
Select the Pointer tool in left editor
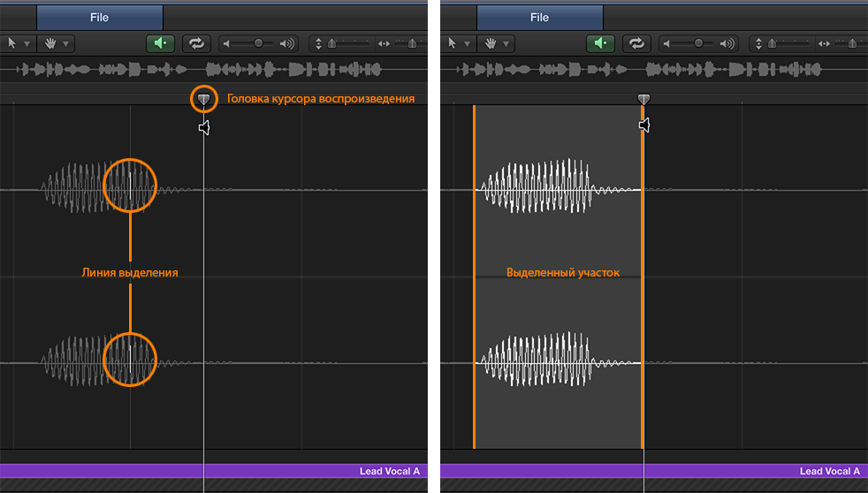tap(11, 43)
